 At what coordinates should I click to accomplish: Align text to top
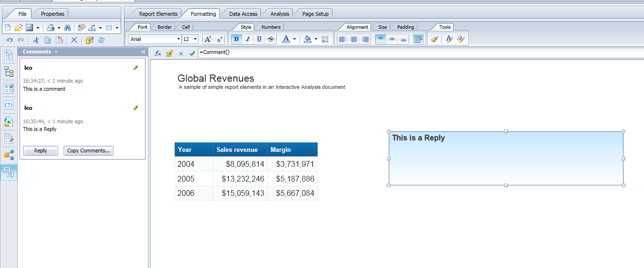(380, 39)
